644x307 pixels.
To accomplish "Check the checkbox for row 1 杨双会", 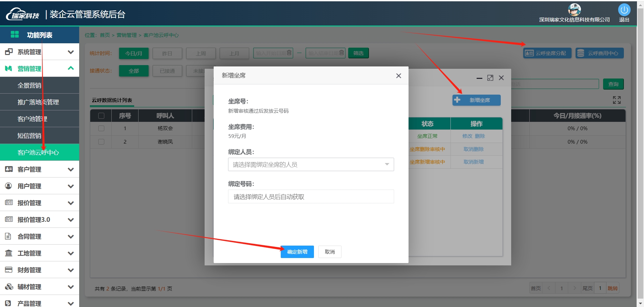I will click(x=101, y=129).
